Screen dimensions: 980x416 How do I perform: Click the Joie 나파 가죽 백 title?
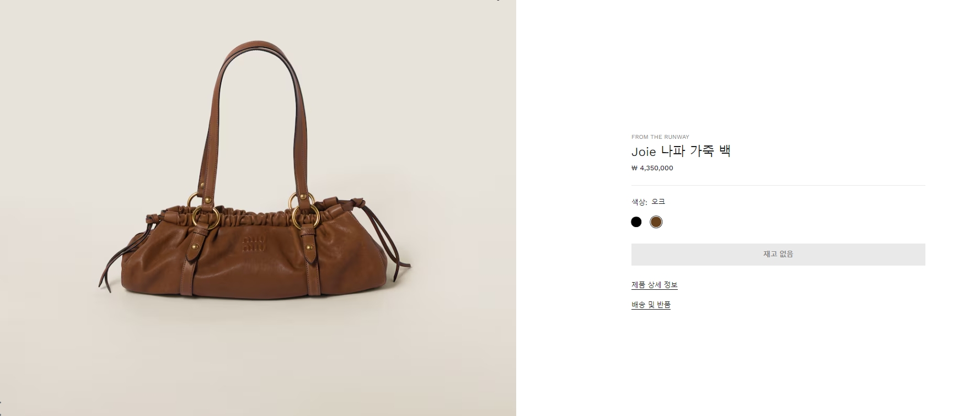[x=681, y=151]
